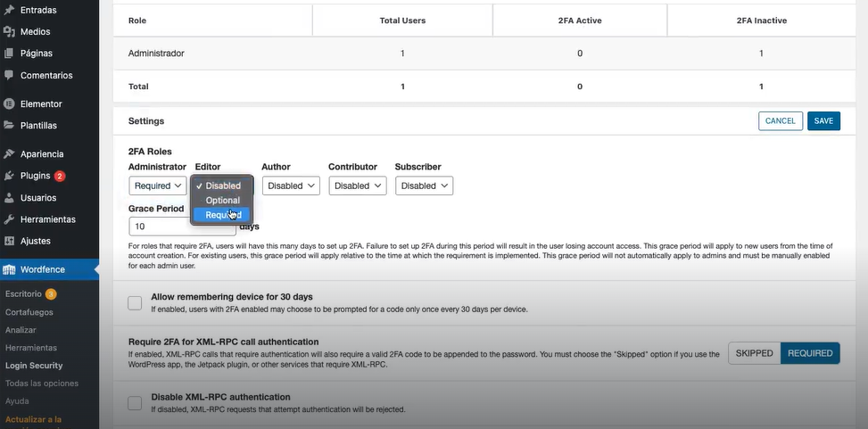Choose Disabled in the Editor dropdown list

[x=222, y=186]
